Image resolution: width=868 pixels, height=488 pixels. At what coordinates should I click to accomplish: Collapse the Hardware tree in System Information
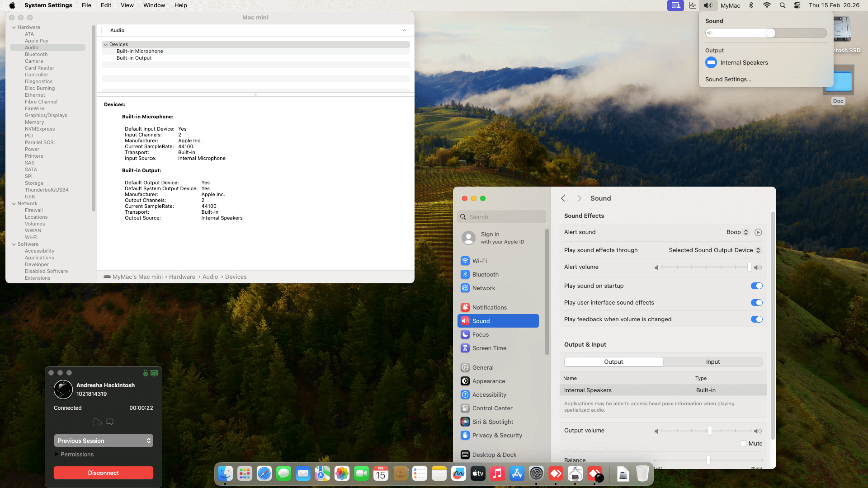pos(14,28)
